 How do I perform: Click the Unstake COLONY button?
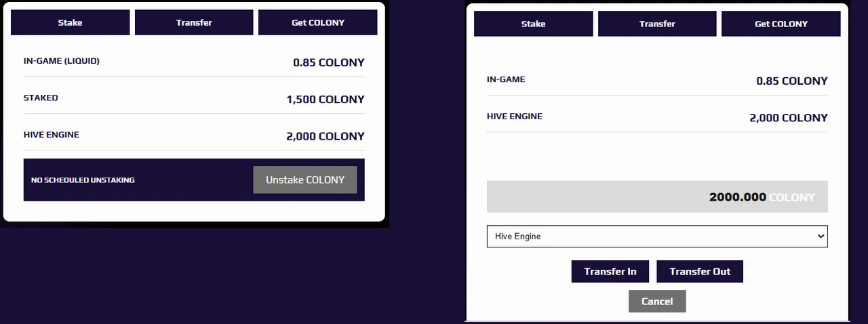click(x=305, y=180)
